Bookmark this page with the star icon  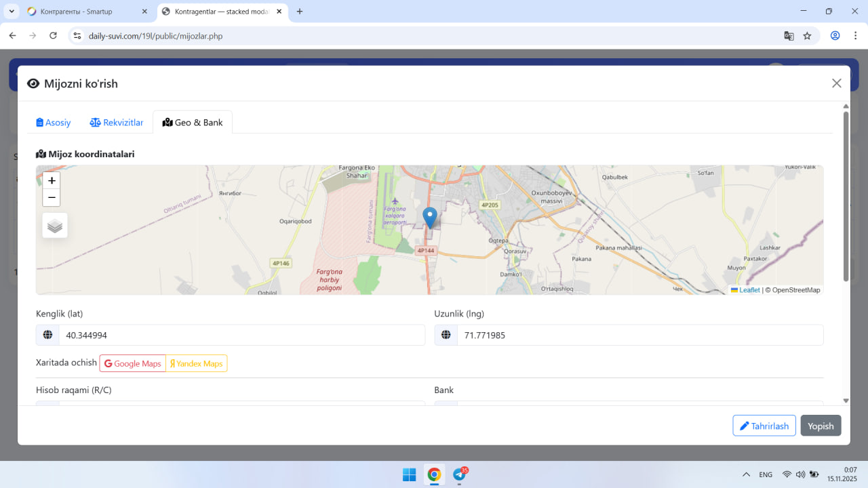tap(807, 36)
